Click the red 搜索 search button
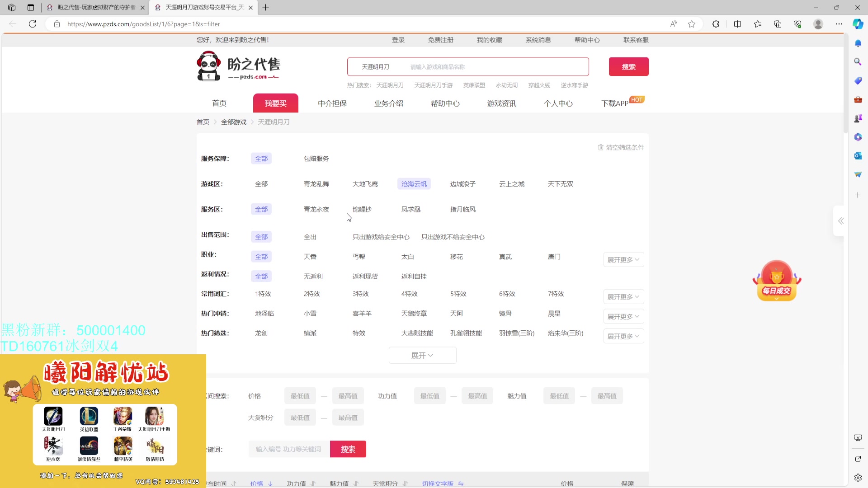Screen dimensions: 868x488 pos(628,66)
